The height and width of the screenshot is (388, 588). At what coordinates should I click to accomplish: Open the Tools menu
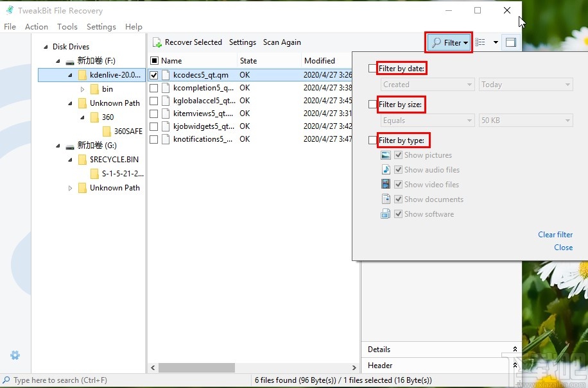tap(67, 26)
